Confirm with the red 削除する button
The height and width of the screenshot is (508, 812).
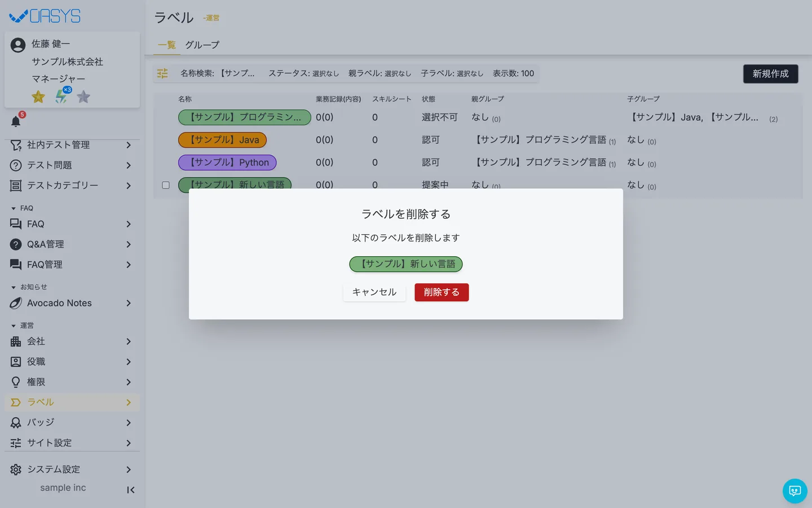click(x=442, y=292)
